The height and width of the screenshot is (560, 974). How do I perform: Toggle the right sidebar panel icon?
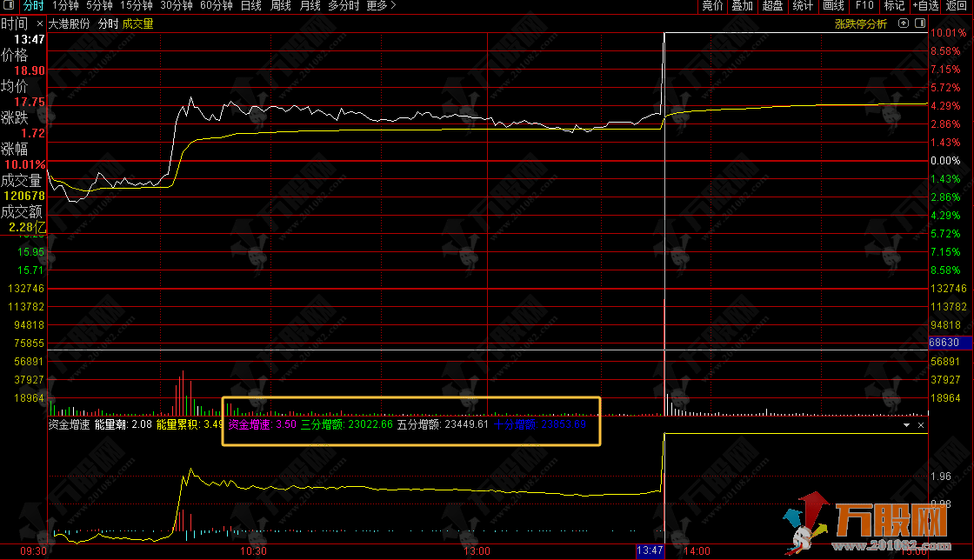(920, 24)
